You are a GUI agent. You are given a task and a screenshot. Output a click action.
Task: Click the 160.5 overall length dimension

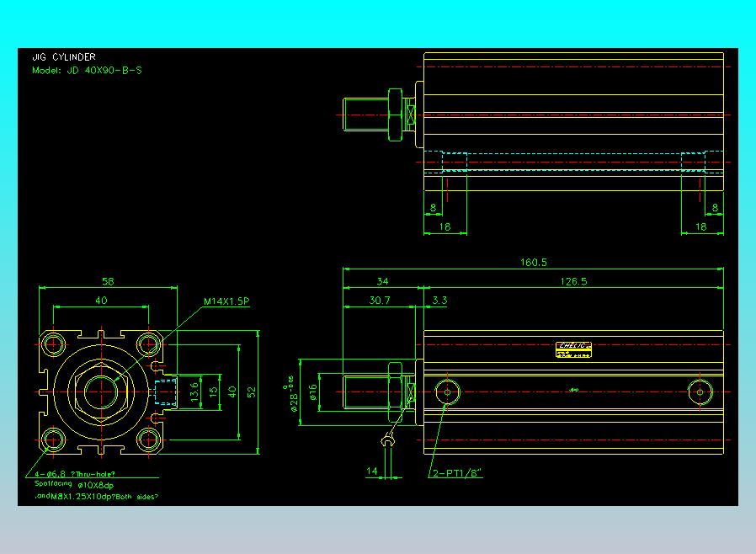click(x=530, y=262)
